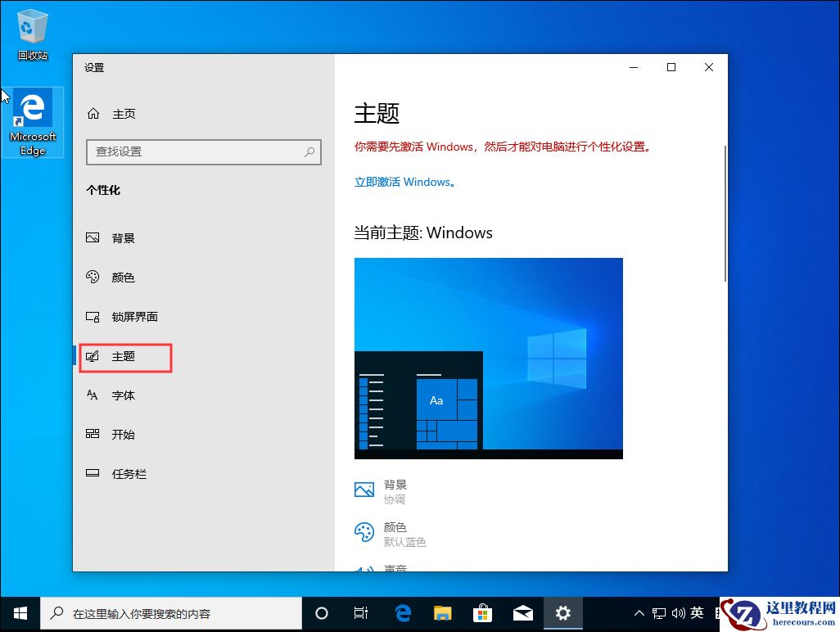
Task: Open 背景 (Background) settings in the sidebar
Action: pos(124,238)
